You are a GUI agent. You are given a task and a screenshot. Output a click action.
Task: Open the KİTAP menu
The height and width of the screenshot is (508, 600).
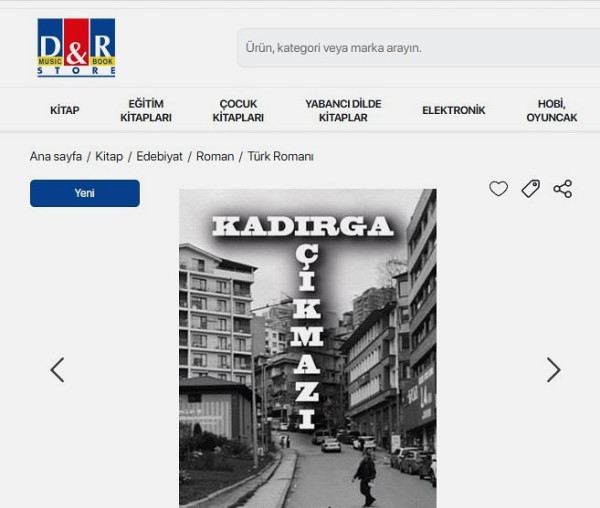65,110
